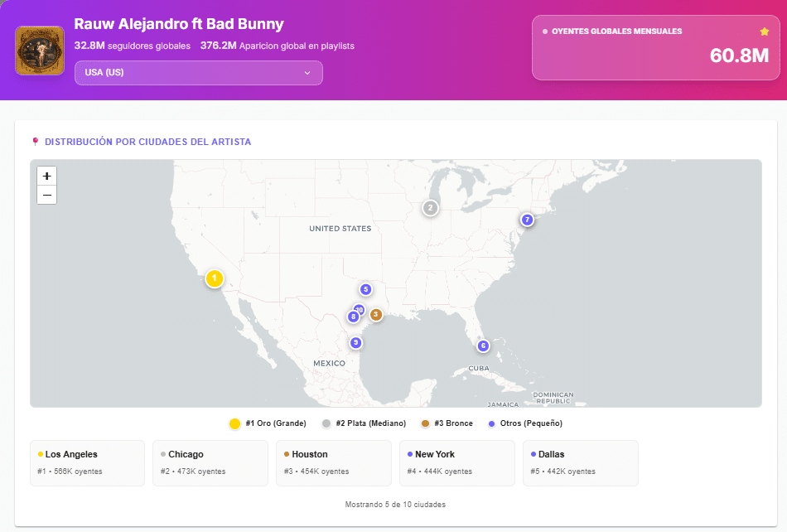The width and height of the screenshot is (787, 532).
Task: Click the Otros (Pequeño) legend item
Action: 525,423
